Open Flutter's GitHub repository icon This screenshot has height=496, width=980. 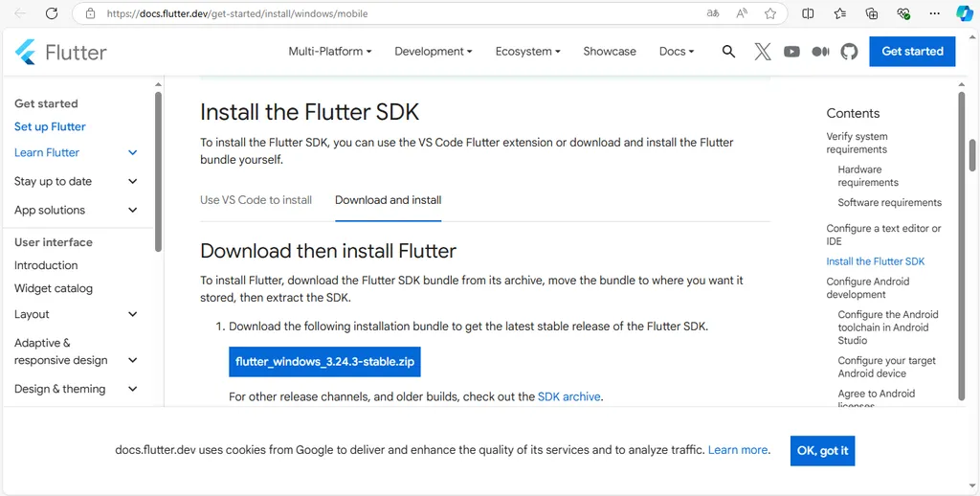point(849,52)
